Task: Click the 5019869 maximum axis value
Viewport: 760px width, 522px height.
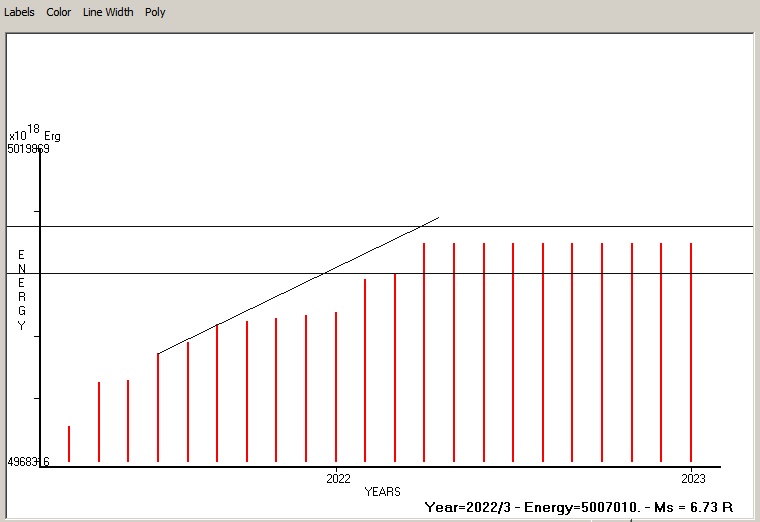Action: pos(28,149)
